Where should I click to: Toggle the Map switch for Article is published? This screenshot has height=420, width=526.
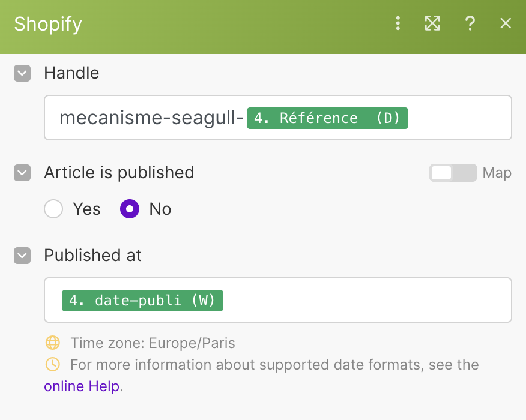453,173
